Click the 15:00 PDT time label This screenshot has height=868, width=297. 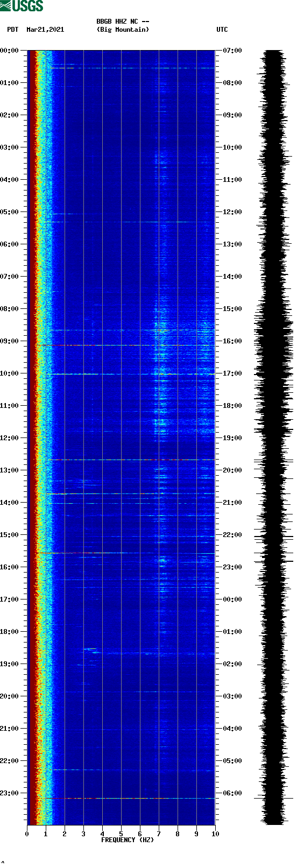click(10, 535)
